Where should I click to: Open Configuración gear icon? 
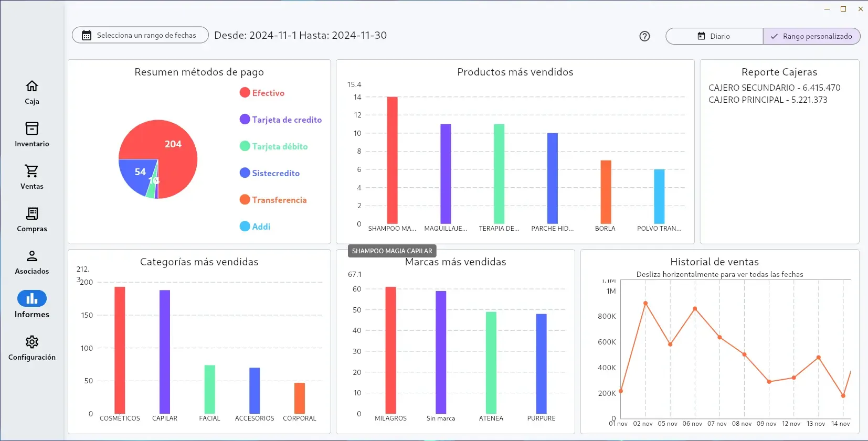32,342
